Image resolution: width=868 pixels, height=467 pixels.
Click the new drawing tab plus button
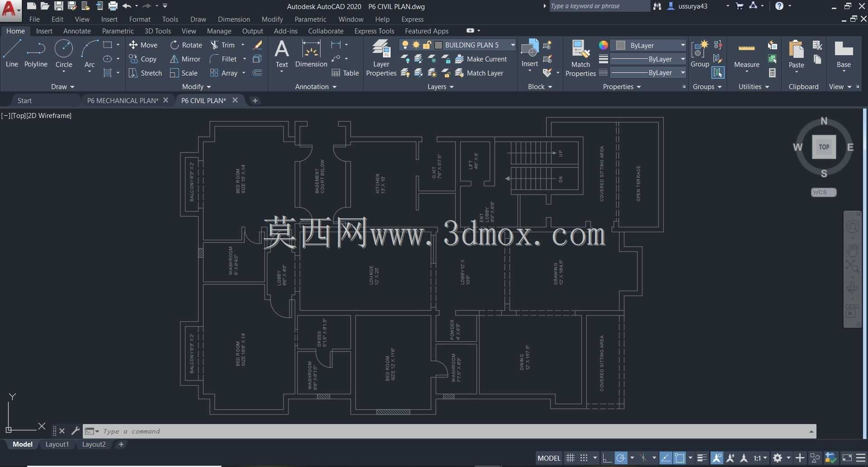[x=255, y=100]
